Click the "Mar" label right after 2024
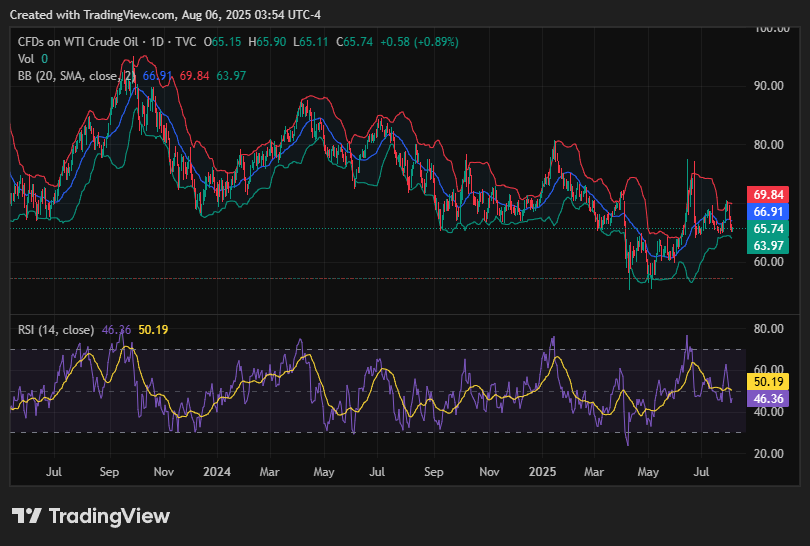 pyautogui.click(x=269, y=472)
